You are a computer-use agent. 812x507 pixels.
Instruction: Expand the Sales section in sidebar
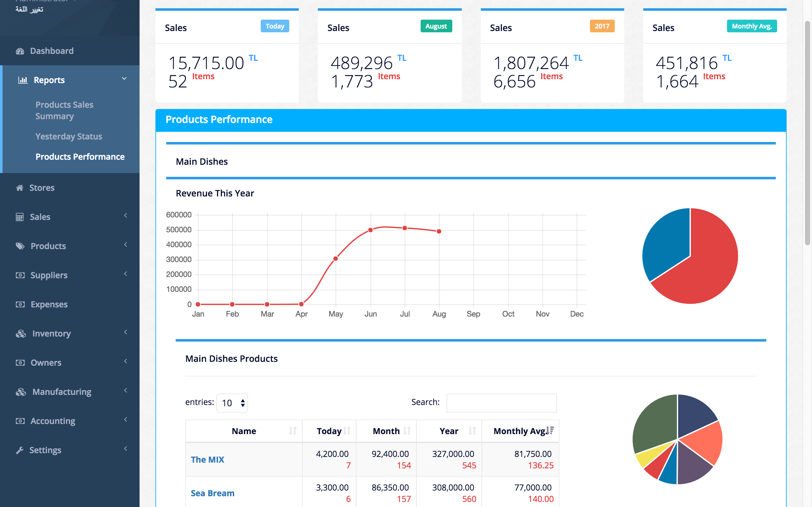(70, 217)
